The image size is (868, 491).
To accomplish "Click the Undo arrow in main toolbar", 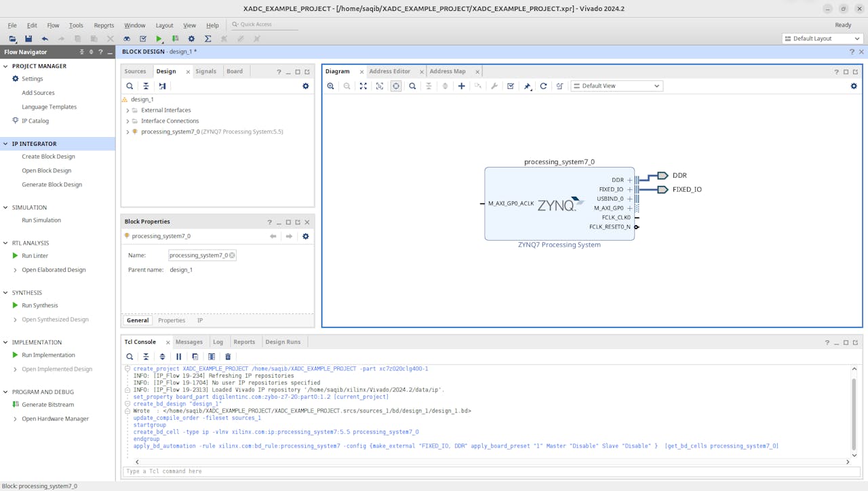I will click(45, 39).
